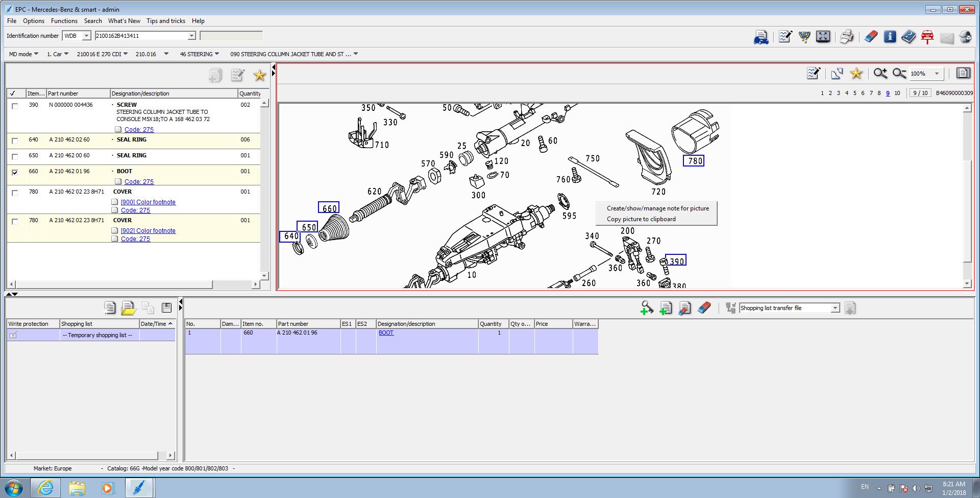Tick checkbox for item 390 SCREW

coord(15,106)
